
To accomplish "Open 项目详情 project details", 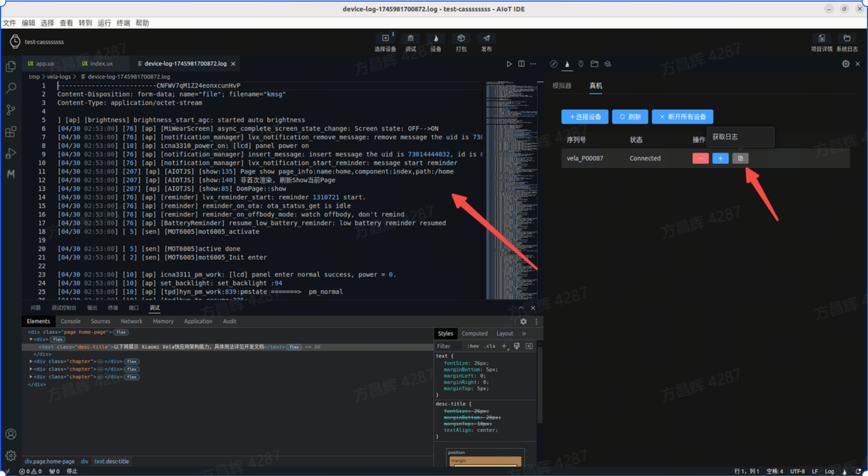I will click(x=821, y=39).
